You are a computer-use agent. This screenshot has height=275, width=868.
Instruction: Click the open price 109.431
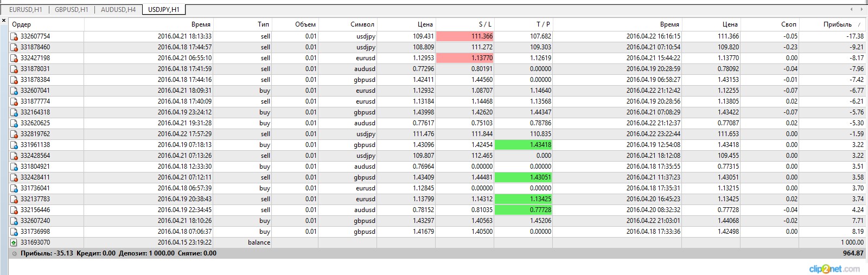click(x=423, y=36)
